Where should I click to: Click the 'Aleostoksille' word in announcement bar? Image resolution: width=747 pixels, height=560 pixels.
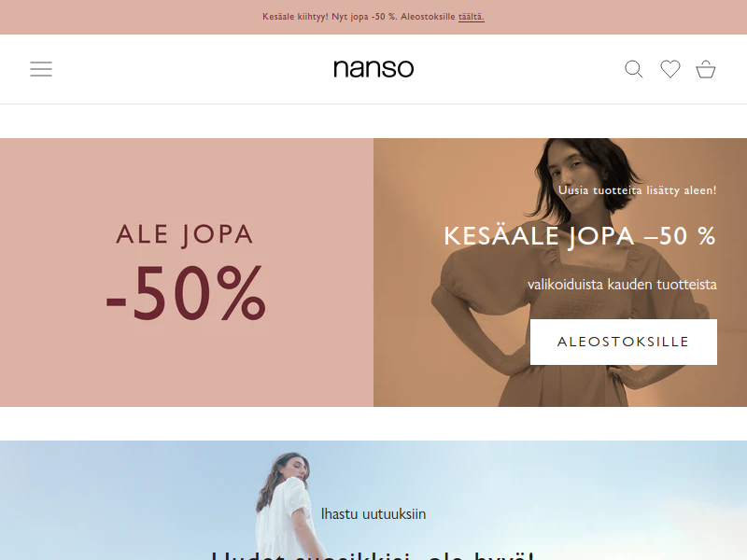428,17
